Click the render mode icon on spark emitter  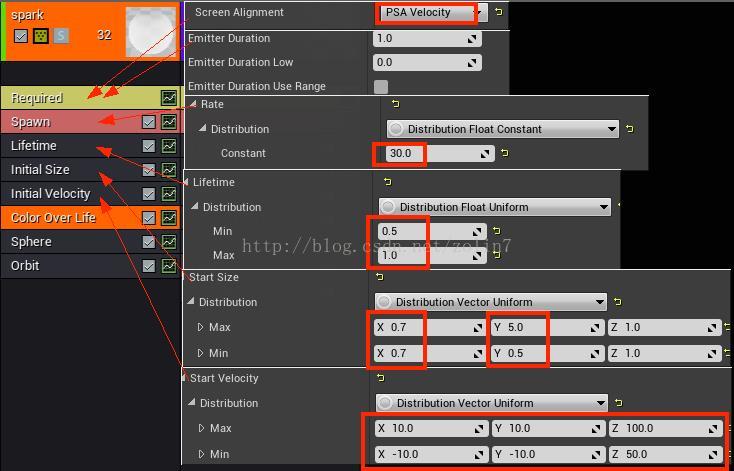41,36
